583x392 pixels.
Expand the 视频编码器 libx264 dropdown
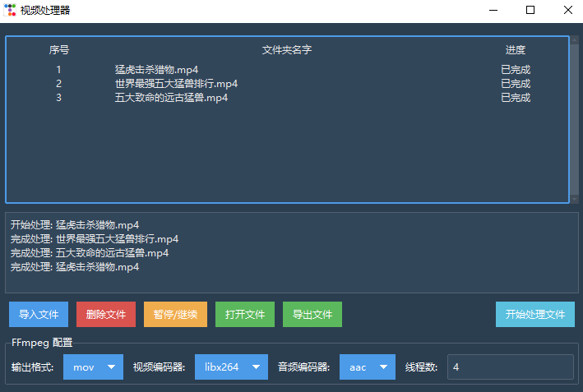click(231, 367)
